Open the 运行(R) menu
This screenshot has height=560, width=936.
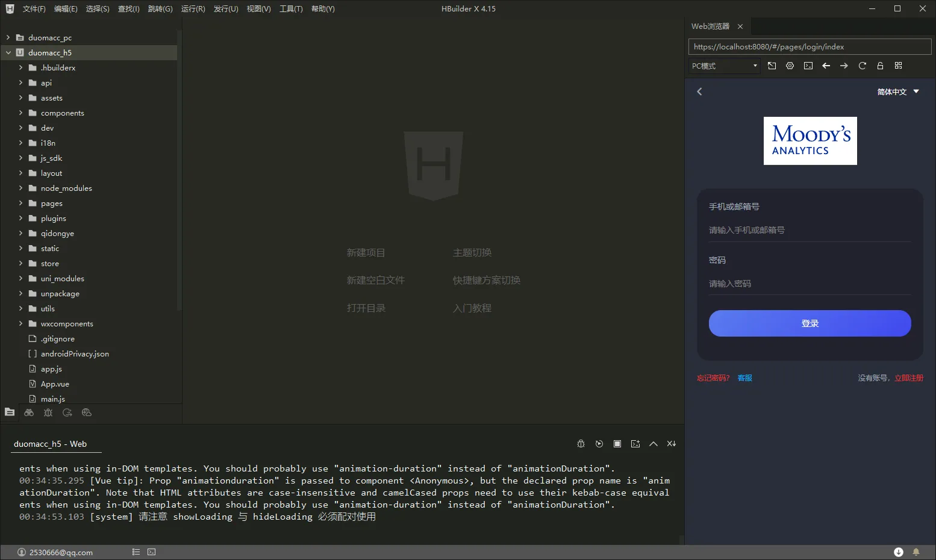click(193, 8)
